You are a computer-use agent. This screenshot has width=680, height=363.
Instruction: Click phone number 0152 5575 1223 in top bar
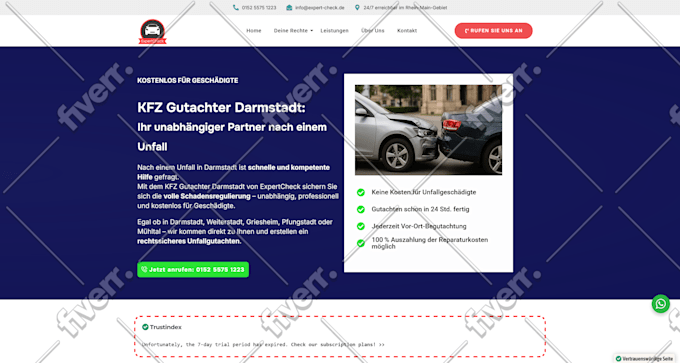[259, 7]
